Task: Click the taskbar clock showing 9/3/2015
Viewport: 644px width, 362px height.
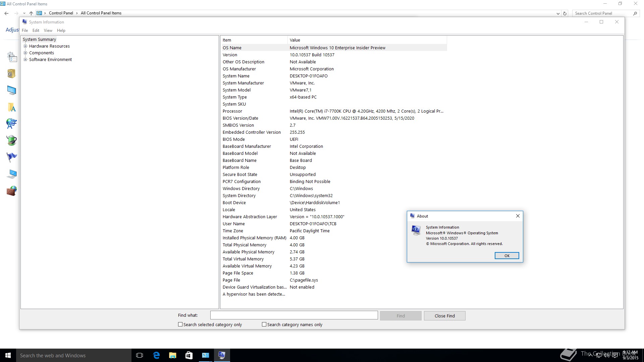Action: pyautogui.click(x=630, y=355)
